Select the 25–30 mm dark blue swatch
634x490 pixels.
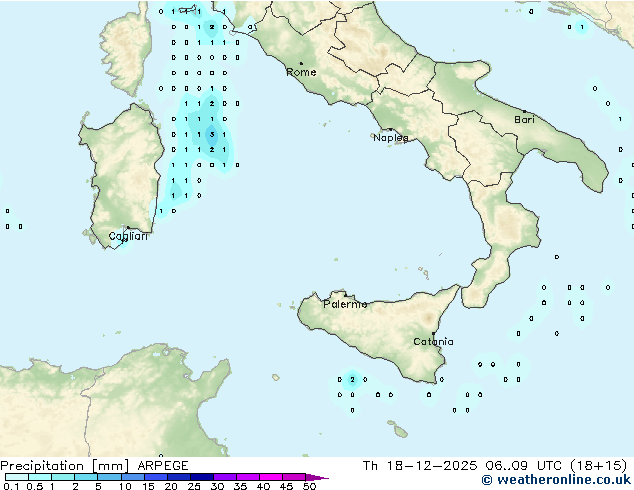coord(201,477)
